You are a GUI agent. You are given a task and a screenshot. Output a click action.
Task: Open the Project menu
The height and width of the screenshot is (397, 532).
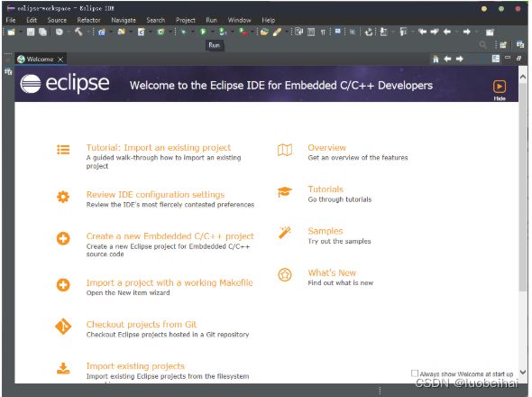(x=185, y=20)
